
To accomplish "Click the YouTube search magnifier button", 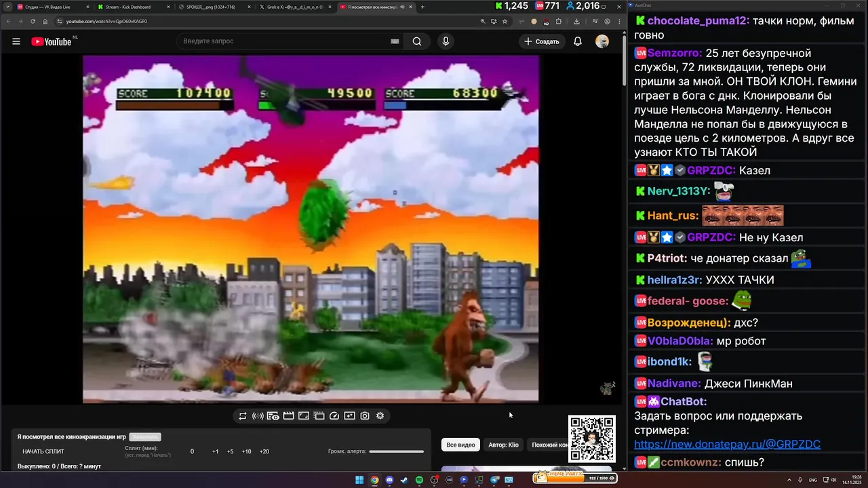I will click(417, 41).
